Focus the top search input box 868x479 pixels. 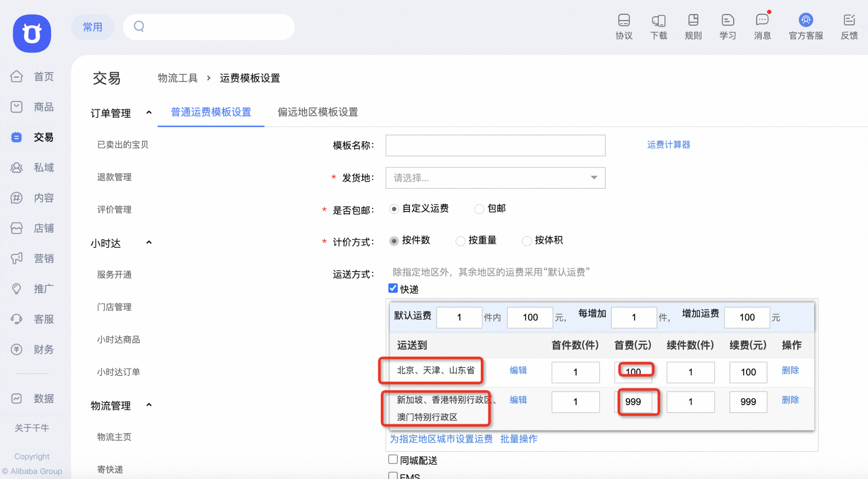point(209,27)
